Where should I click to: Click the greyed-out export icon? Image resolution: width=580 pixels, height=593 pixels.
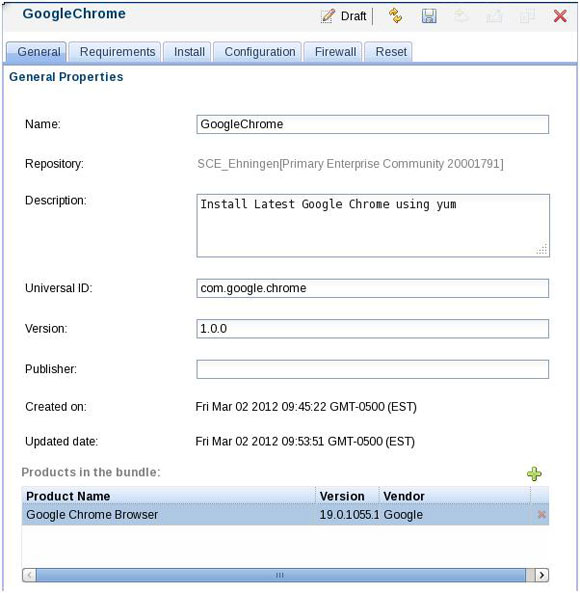click(x=494, y=16)
